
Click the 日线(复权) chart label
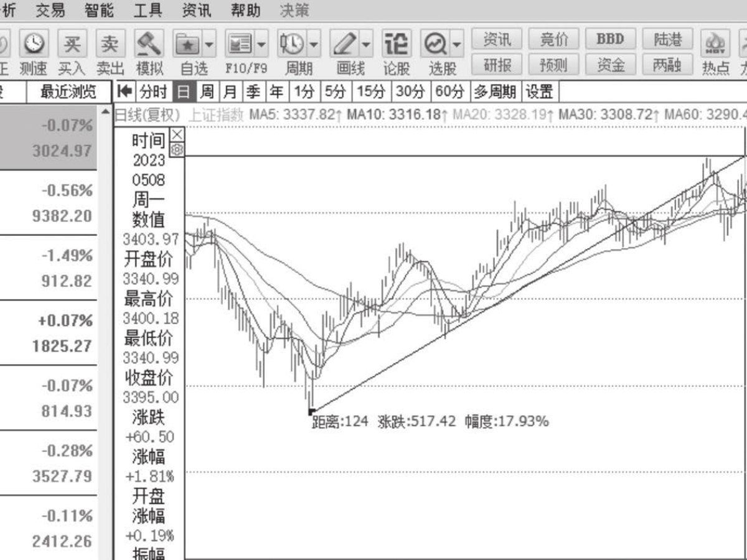pos(148,115)
